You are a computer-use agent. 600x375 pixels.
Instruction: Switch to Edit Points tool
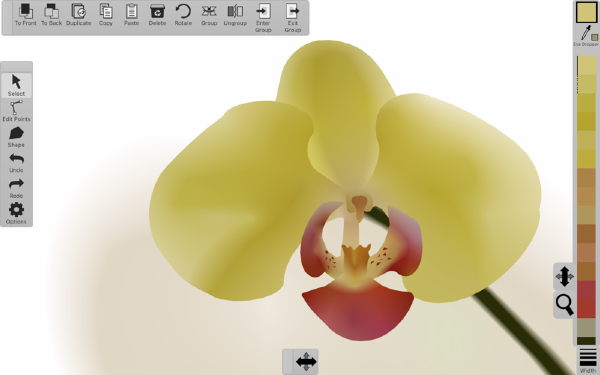(16, 111)
